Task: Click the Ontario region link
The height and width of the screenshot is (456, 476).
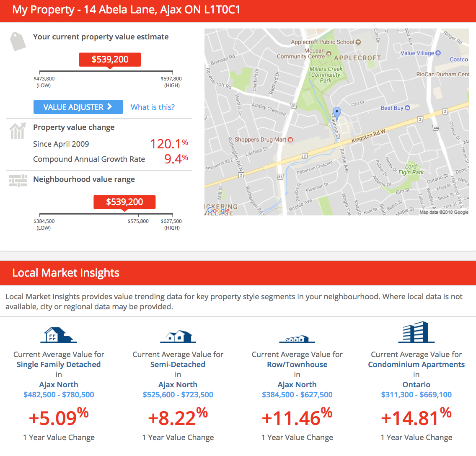Action: pyautogui.click(x=416, y=385)
